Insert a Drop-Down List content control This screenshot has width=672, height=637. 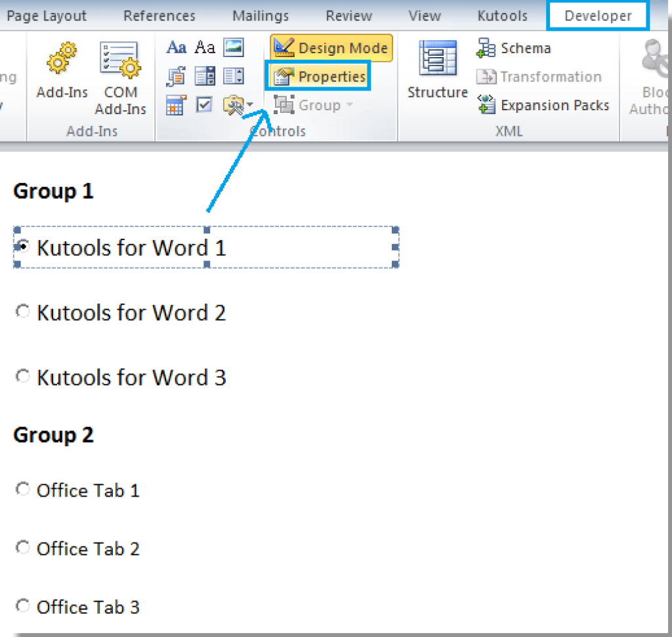(233, 75)
